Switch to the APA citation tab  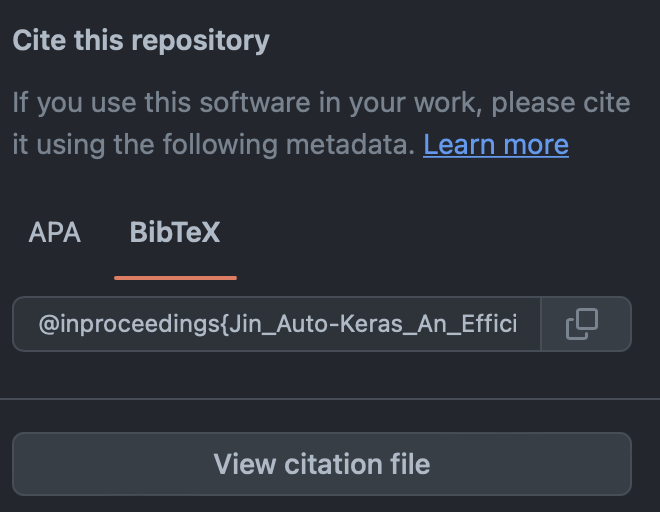point(54,233)
